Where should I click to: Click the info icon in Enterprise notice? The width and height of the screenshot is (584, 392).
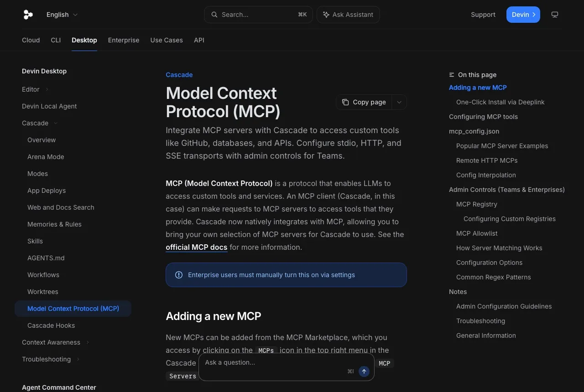point(179,275)
